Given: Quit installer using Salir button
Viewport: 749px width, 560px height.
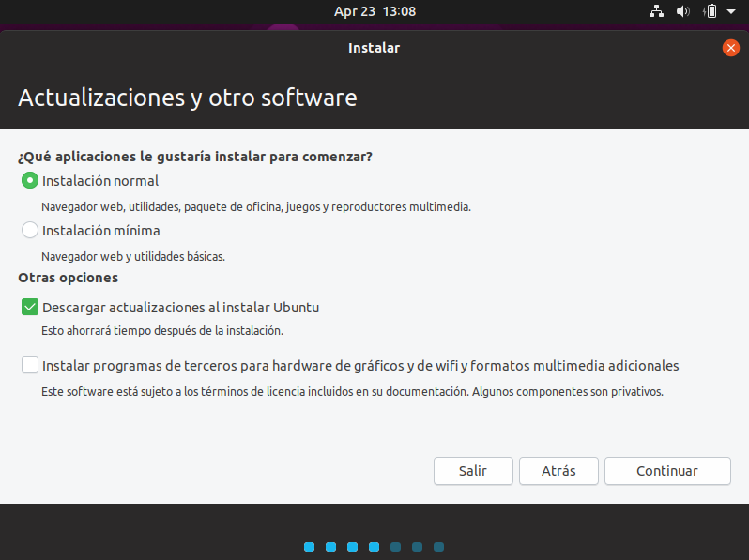Looking at the screenshot, I should pyautogui.click(x=473, y=471).
